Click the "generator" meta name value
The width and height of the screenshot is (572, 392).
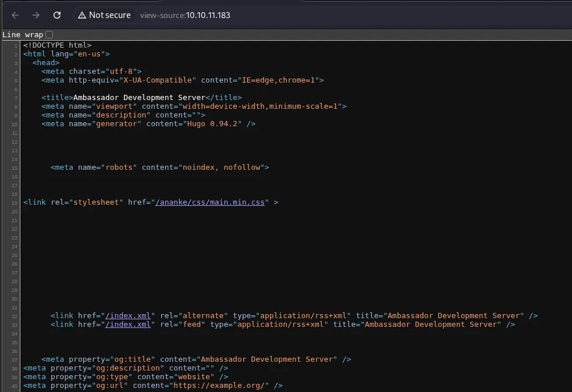coord(117,124)
